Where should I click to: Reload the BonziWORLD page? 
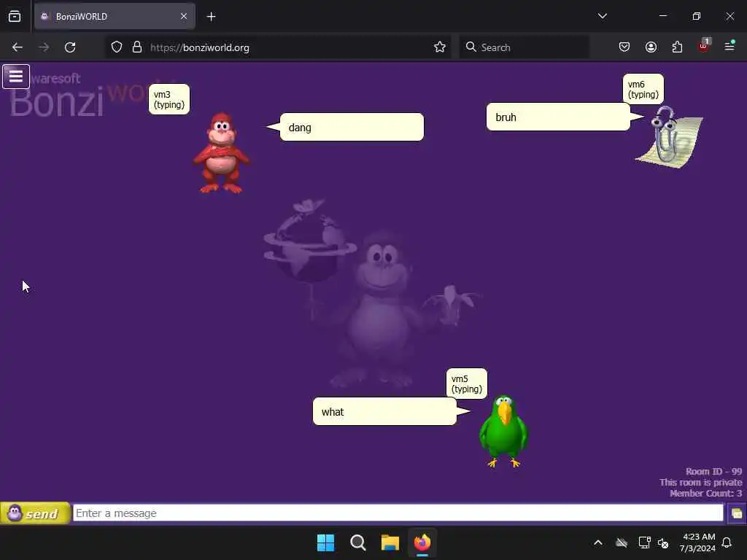coord(70,47)
